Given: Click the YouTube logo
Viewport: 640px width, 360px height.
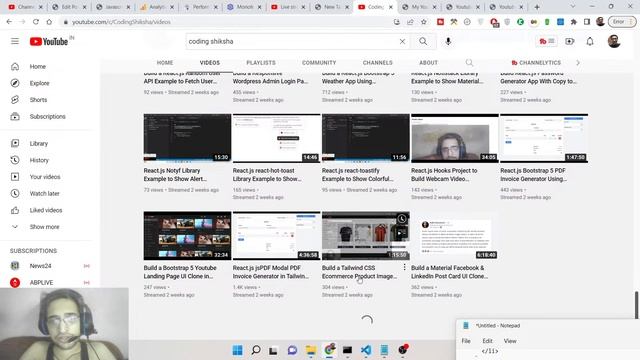Looking at the screenshot, I should click(49, 42).
